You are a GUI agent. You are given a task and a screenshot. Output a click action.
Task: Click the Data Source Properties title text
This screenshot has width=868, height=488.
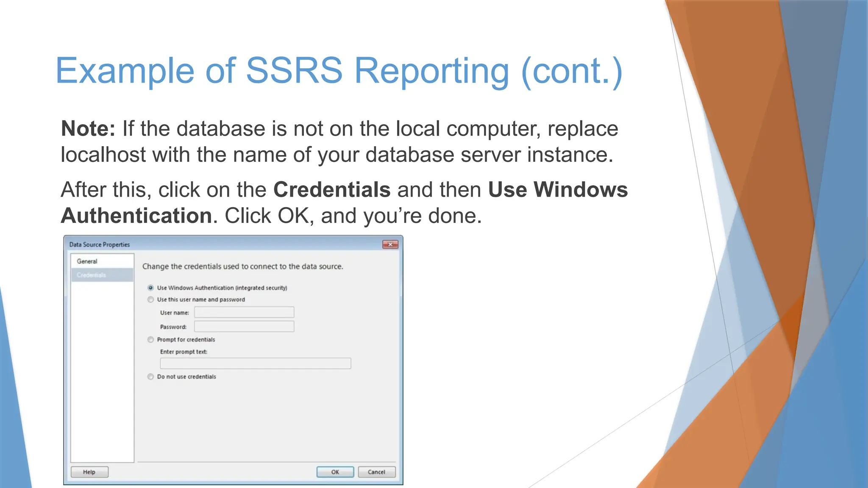pos(100,244)
